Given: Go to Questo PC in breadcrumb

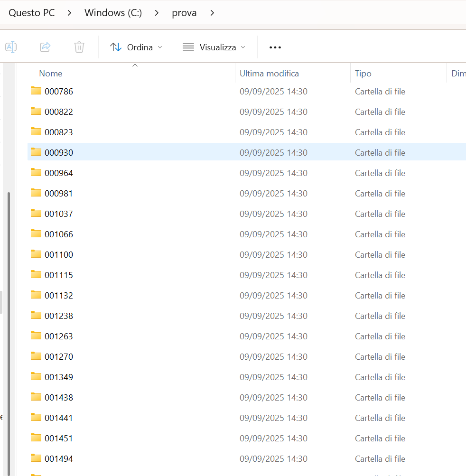Looking at the screenshot, I should 32,13.
